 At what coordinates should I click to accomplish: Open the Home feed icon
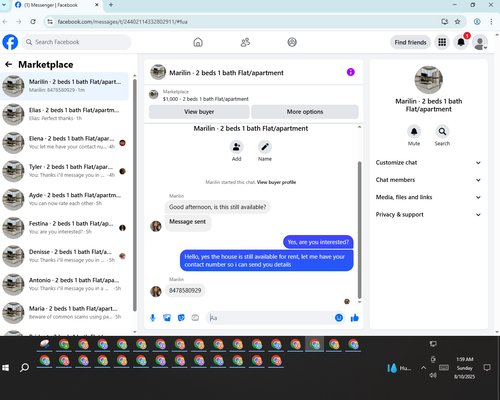[198, 42]
